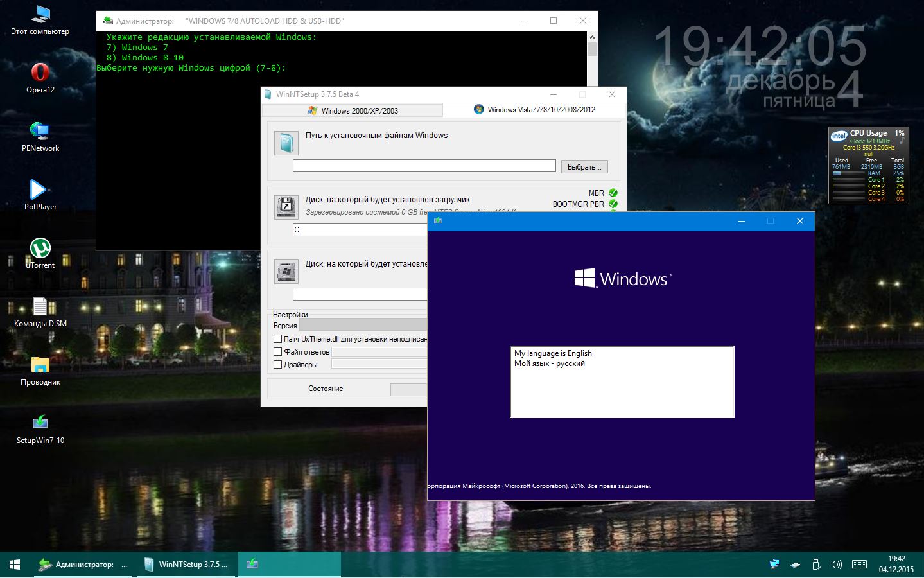Switch to the Windows Vista/7/8/10/2008/2012 tab

pos(534,110)
